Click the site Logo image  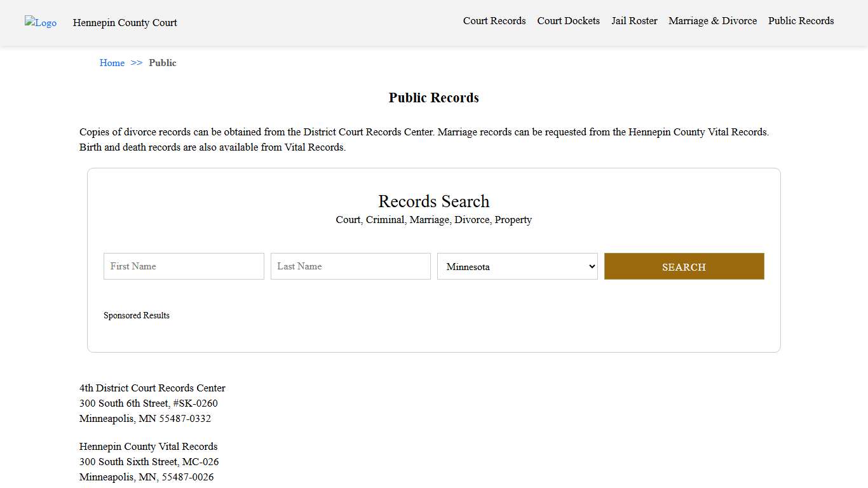(40, 23)
